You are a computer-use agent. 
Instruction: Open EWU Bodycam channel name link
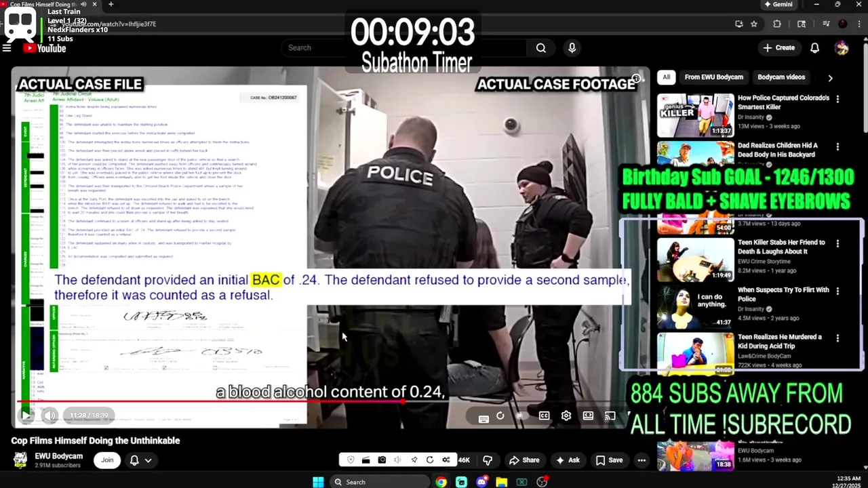(x=59, y=456)
